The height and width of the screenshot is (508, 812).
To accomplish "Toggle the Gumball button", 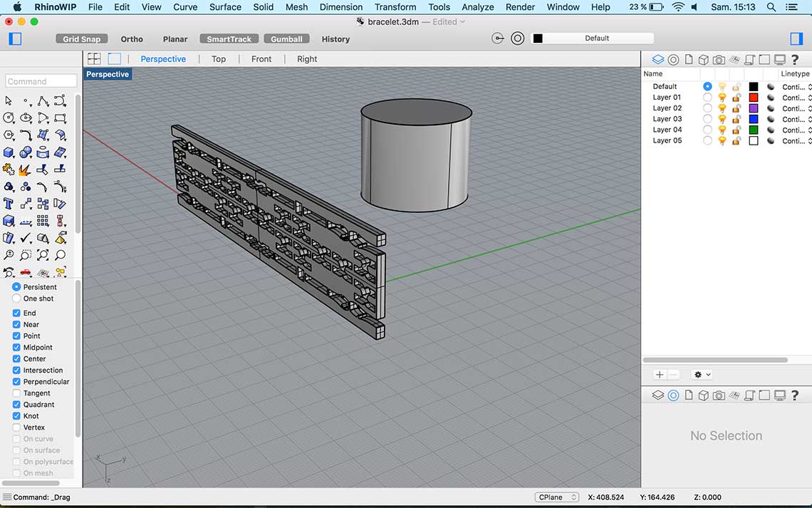I will (x=286, y=39).
